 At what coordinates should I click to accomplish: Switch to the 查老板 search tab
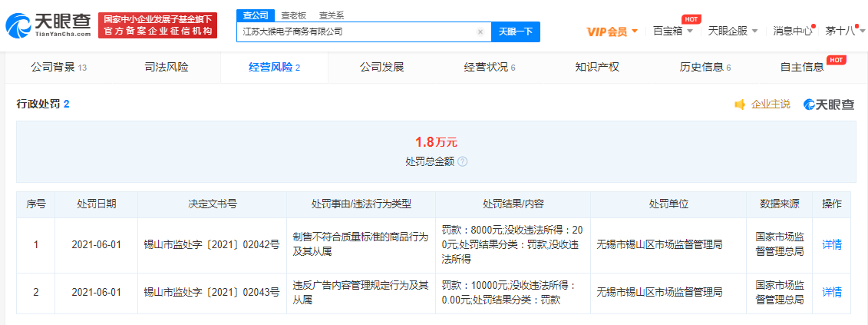point(292,15)
